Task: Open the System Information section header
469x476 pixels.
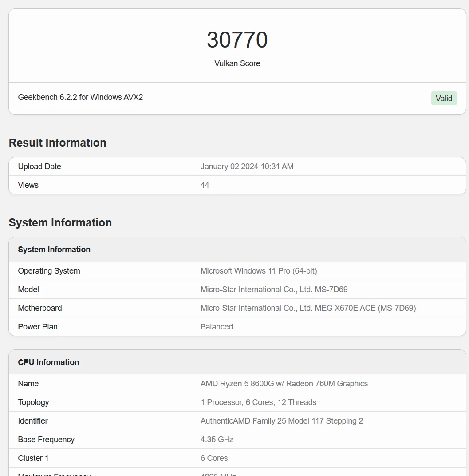Action: 60,222
